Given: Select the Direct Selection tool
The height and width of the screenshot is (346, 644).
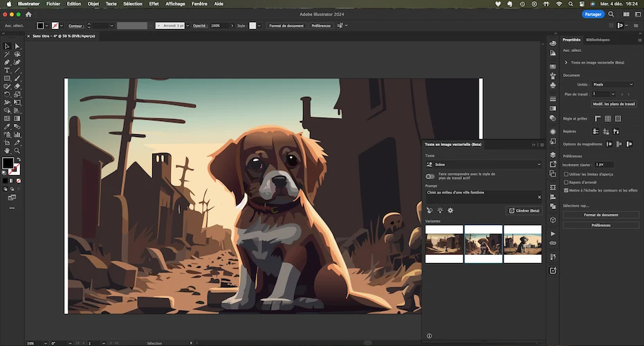Looking at the screenshot, I should (17, 46).
